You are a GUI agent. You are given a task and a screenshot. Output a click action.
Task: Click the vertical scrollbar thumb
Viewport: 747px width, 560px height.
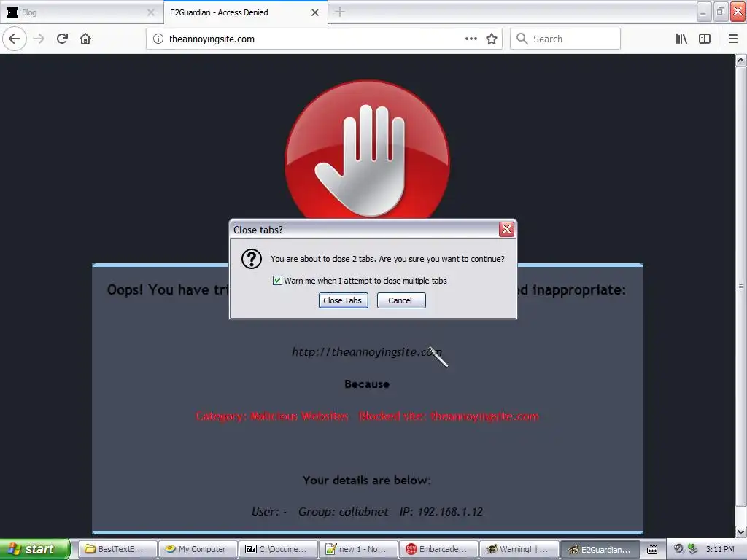(x=740, y=287)
